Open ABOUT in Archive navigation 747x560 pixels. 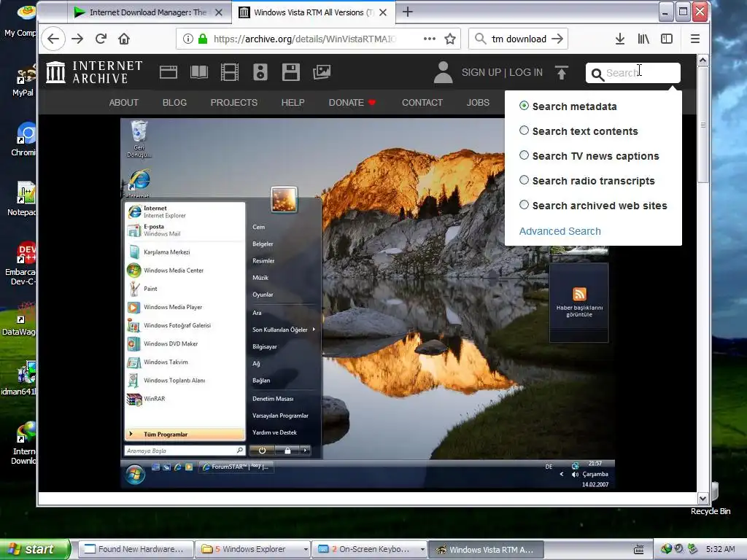click(x=124, y=102)
